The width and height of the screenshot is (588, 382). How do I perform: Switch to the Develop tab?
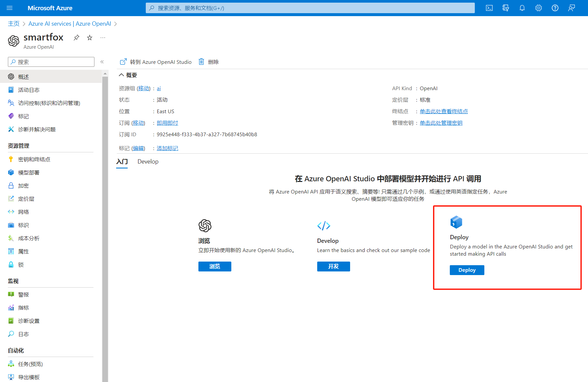click(x=148, y=162)
